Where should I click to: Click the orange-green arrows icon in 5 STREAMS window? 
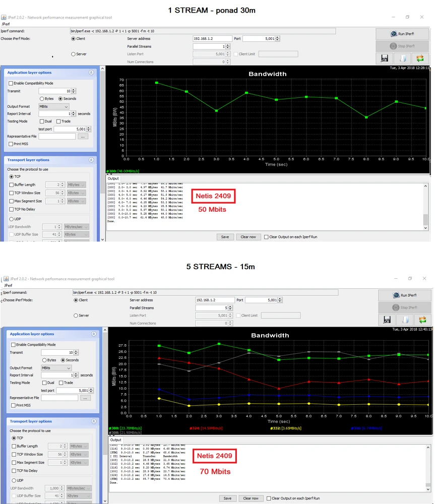click(422, 320)
